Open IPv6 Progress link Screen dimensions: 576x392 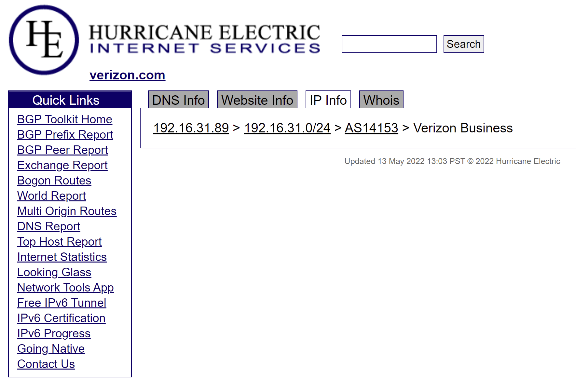click(54, 333)
